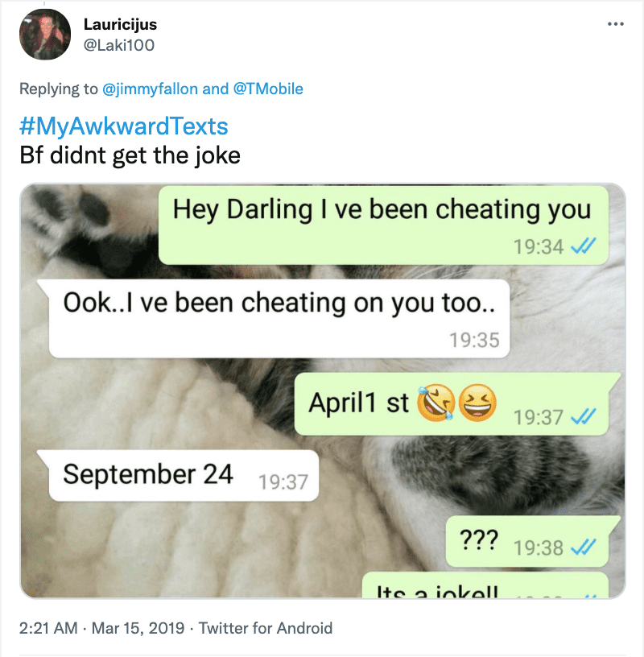
Task: Click the "Hey Darling" message bubble
Action: coord(383,225)
